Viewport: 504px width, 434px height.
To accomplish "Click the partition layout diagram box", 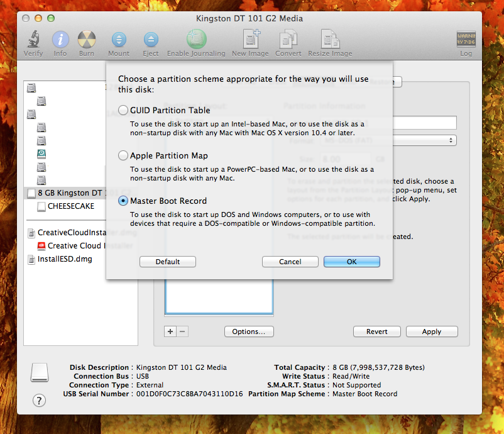I will (x=219, y=296).
